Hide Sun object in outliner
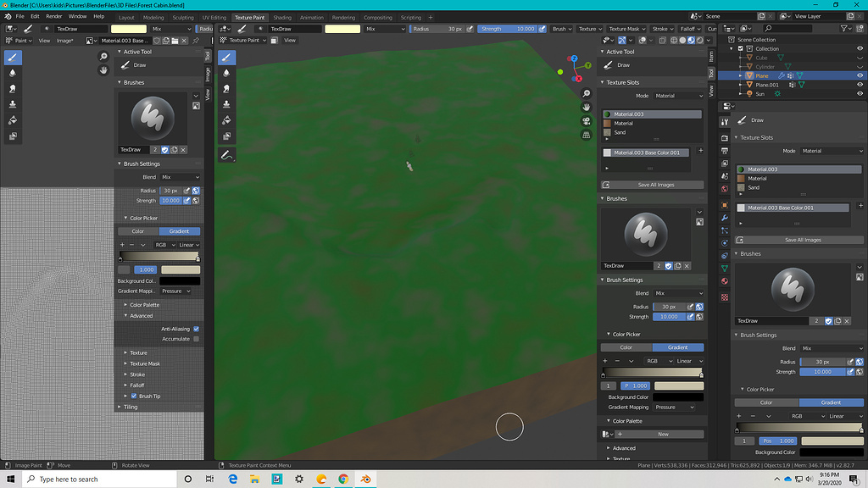Image resolution: width=868 pixels, height=488 pixels. click(860, 93)
